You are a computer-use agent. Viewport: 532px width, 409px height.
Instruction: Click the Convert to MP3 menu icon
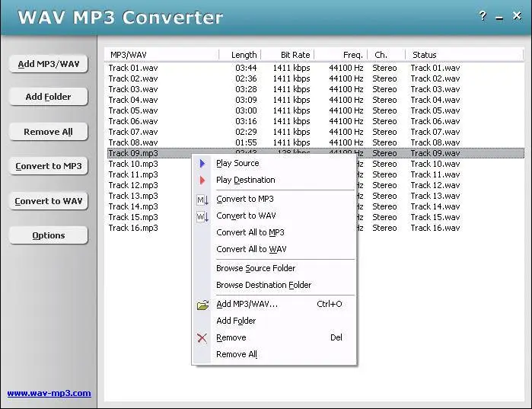(202, 200)
